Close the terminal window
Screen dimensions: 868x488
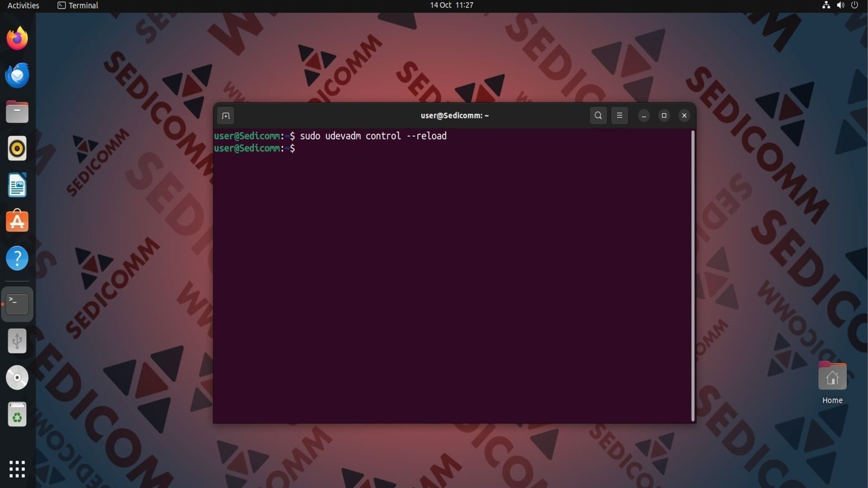click(x=684, y=116)
